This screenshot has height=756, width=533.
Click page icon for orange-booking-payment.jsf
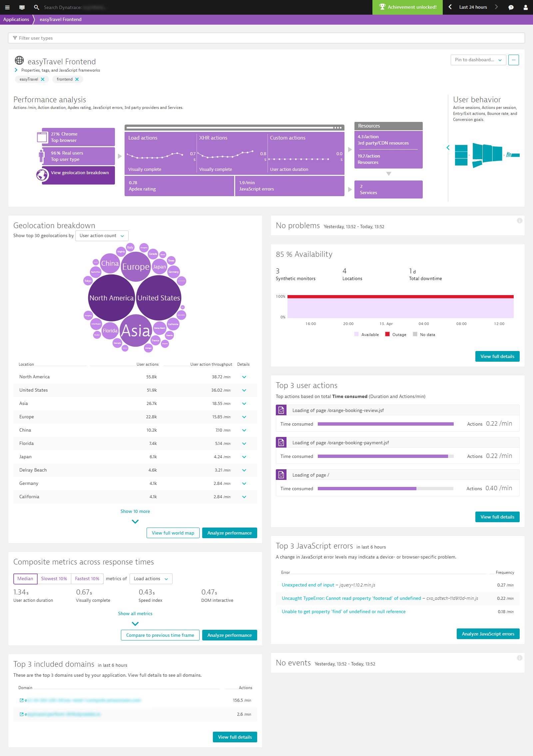(x=281, y=442)
